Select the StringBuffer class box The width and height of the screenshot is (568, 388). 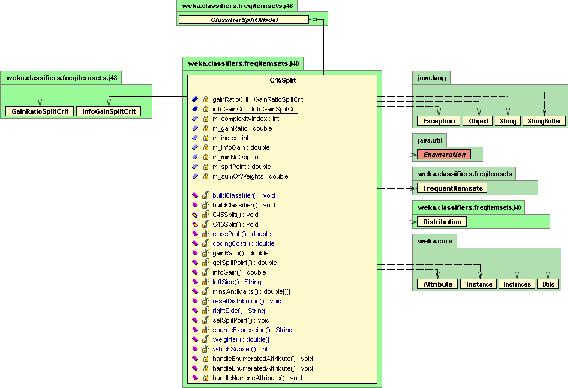[x=544, y=121]
